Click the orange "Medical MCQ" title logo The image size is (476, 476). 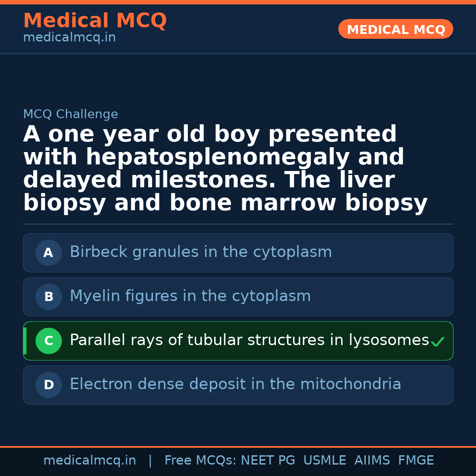pyautogui.click(x=95, y=21)
